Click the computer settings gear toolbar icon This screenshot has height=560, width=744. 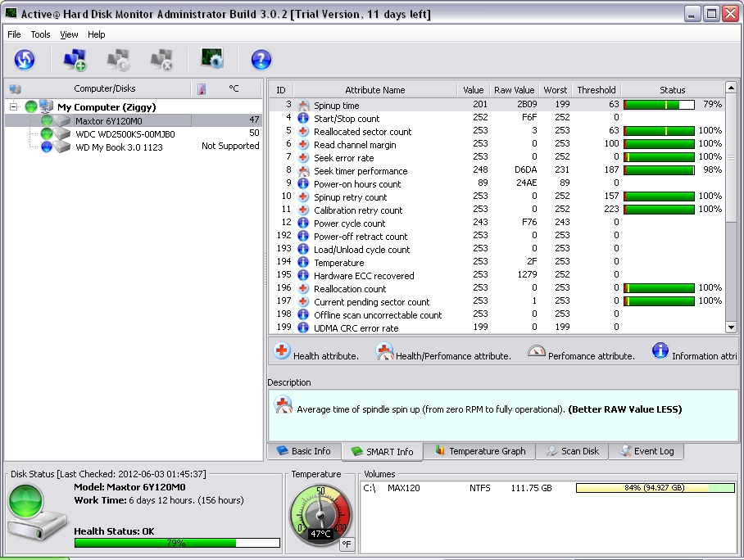(x=118, y=60)
